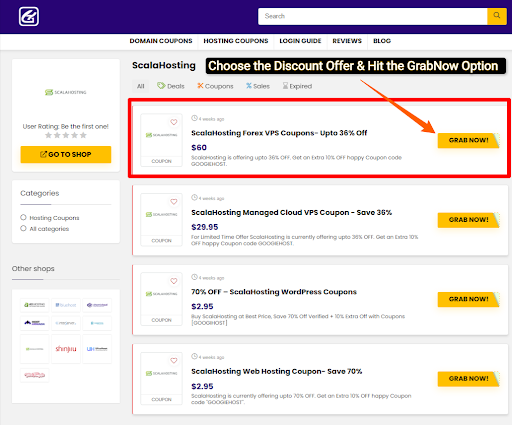Favorite the WordPress Coupons heart icon
512x425 pixels.
click(174, 281)
